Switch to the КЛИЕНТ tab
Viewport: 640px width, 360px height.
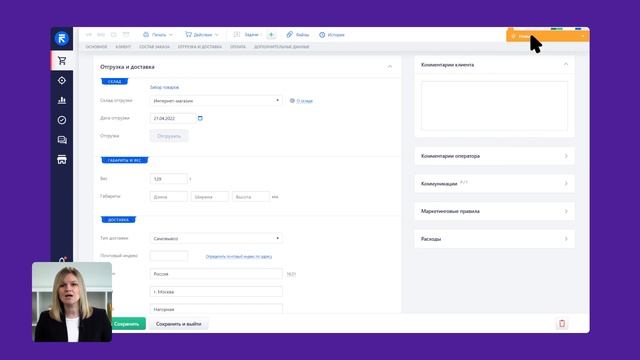click(123, 47)
